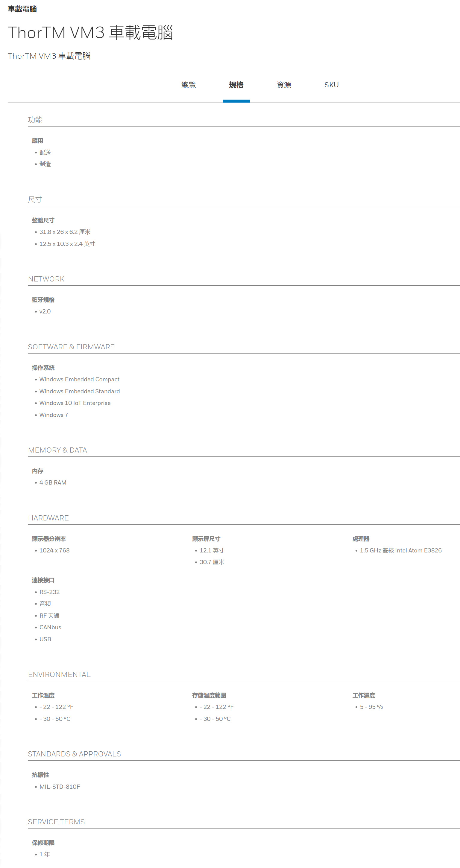460x868 pixels.
Task: Switch to the 資源 tab
Action: click(284, 85)
